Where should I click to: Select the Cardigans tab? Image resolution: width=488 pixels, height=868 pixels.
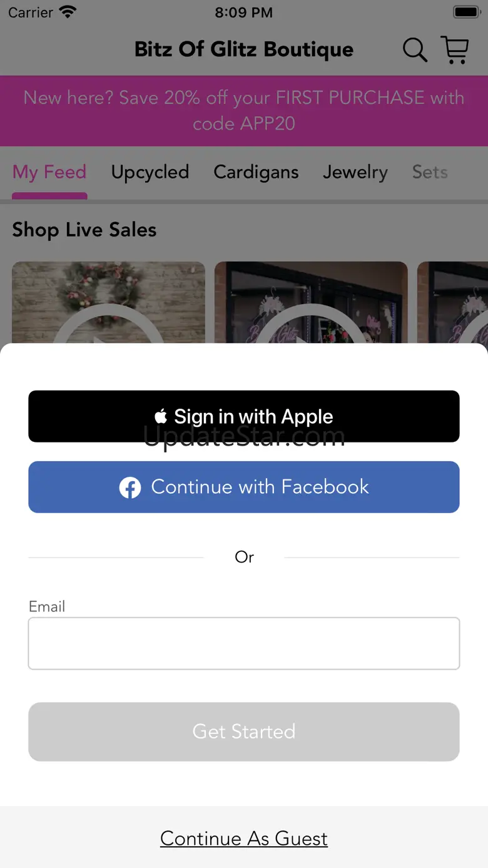257,172
